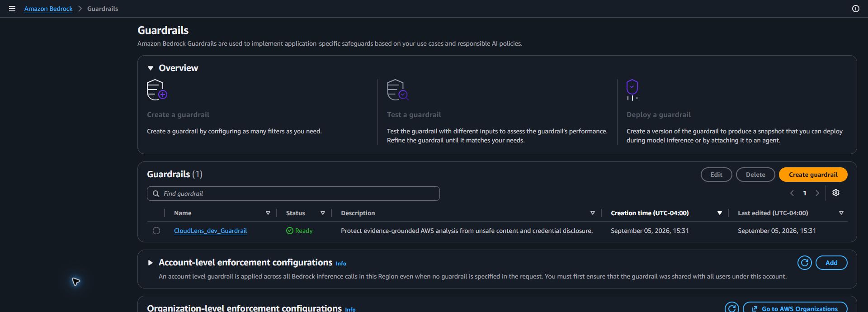868x312 pixels.
Task: Click the 'Create a guardrail' overview heading
Action: [178, 115]
